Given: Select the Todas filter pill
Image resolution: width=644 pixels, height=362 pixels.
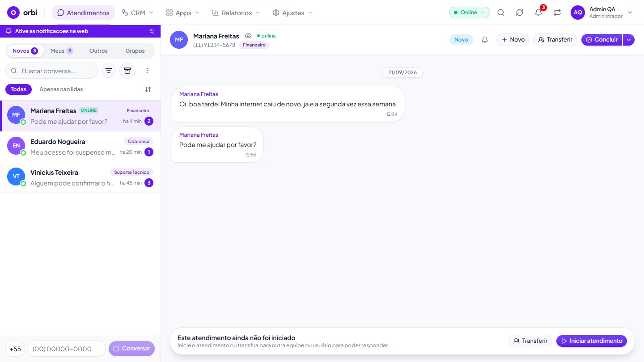Looking at the screenshot, I should pyautogui.click(x=18, y=89).
